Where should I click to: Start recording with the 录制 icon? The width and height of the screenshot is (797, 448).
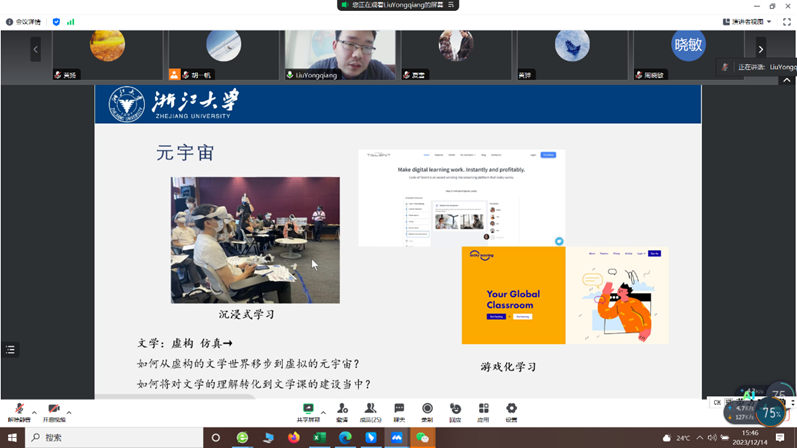(x=427, y=410)
